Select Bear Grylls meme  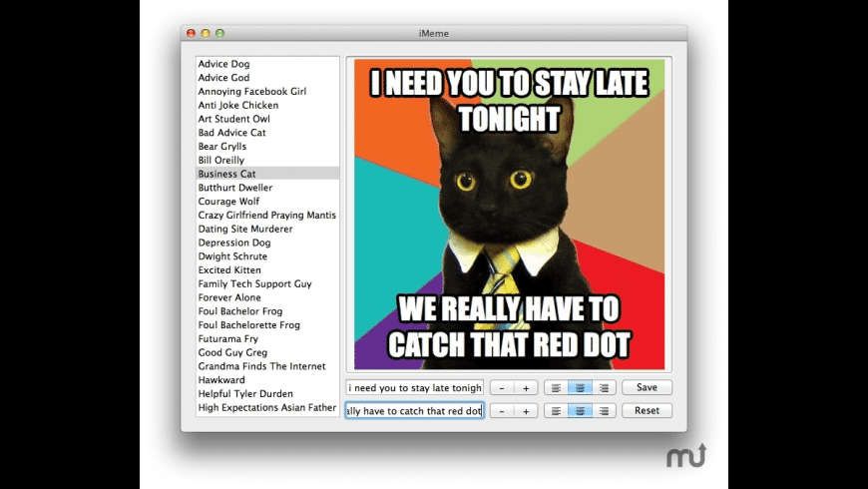pos(267,147)
